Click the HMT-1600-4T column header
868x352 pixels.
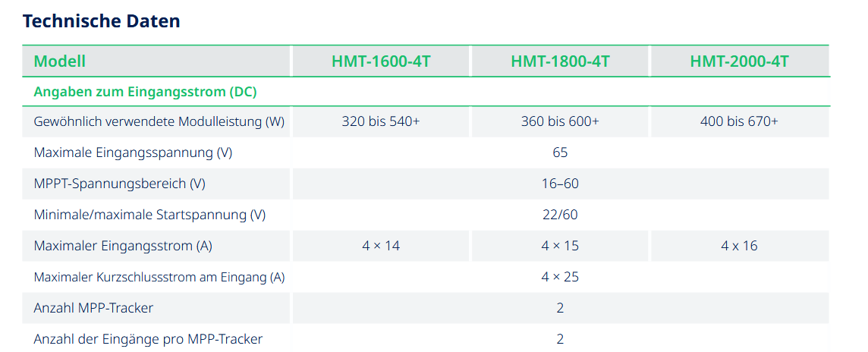click(381, 61)
